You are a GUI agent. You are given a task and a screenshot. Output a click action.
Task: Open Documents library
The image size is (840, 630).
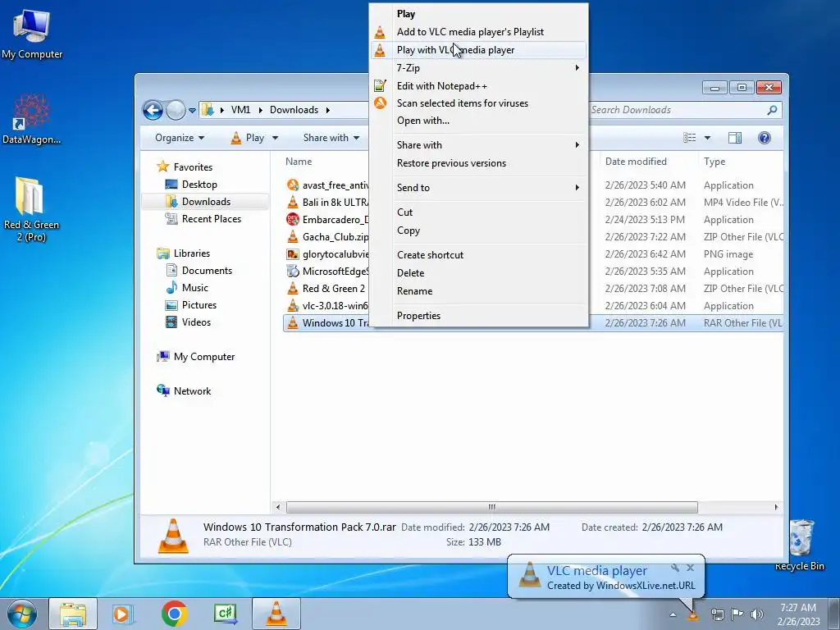(x=199, y=271)
